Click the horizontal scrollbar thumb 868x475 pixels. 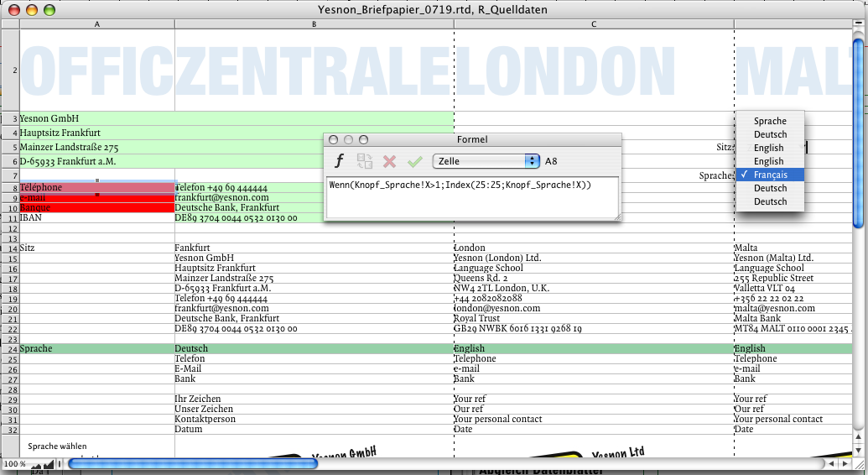193,463
